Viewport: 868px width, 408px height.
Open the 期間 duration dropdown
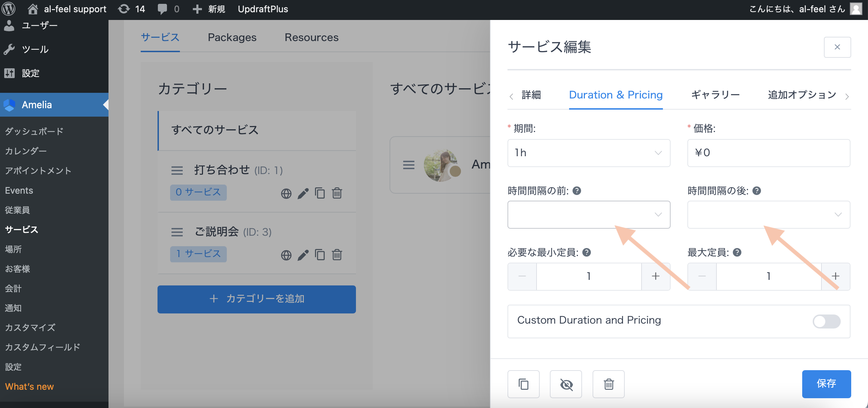click(x=589, y=153)
